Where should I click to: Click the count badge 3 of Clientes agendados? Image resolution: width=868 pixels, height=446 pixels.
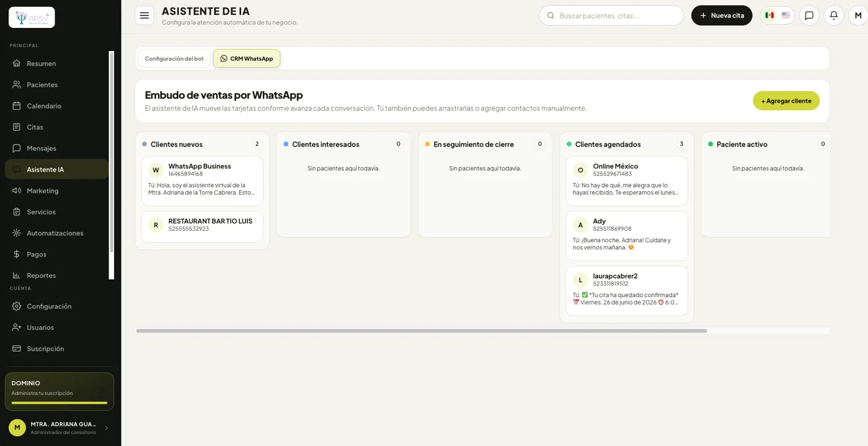pos(681,144)
